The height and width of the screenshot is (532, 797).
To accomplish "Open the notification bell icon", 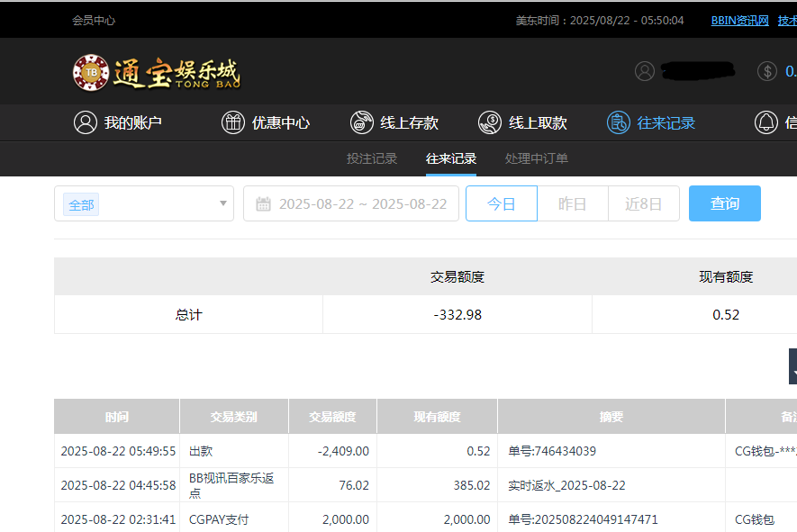I will coord(766,122).
